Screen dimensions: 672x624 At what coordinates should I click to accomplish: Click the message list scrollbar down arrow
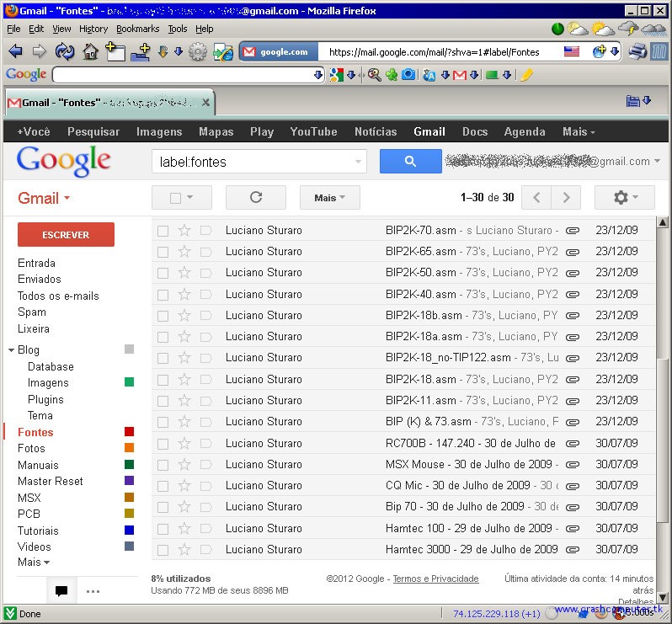tap(662, 596)
